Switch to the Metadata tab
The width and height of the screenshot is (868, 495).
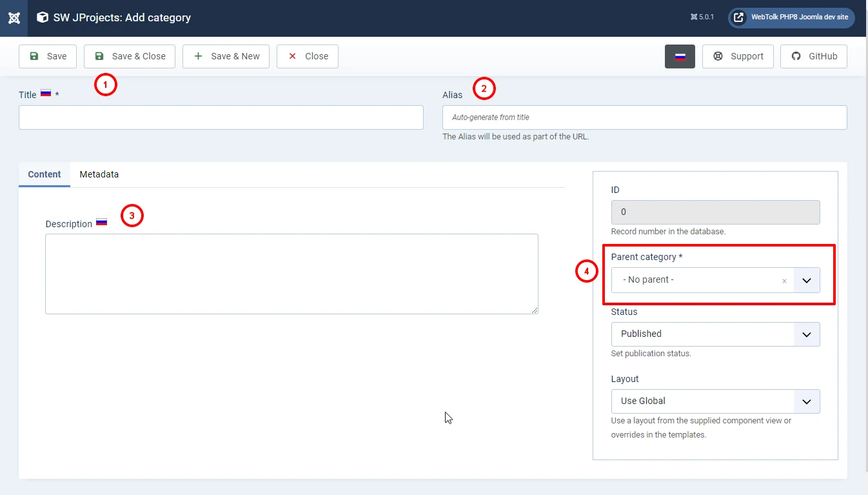99,174
